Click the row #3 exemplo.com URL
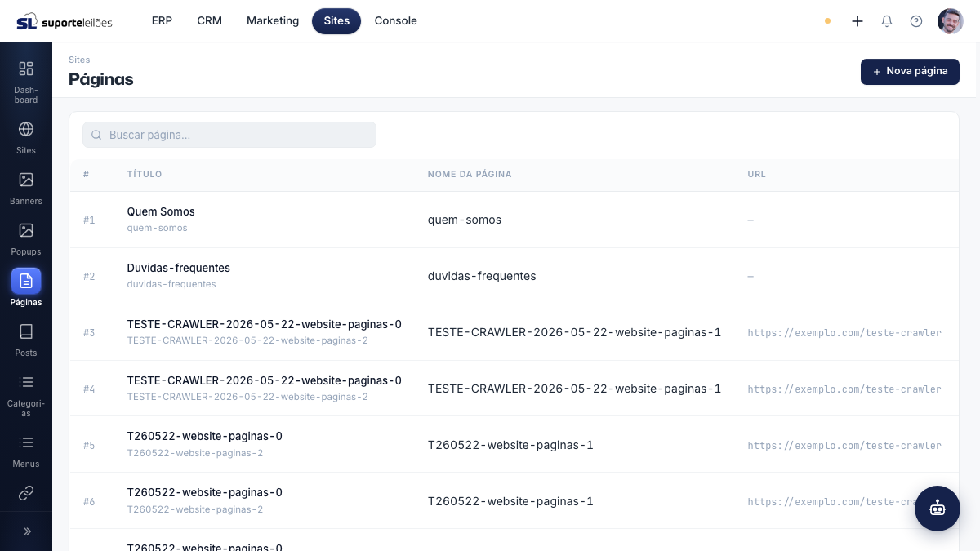 pyautogui.click(x=844, y=333)
